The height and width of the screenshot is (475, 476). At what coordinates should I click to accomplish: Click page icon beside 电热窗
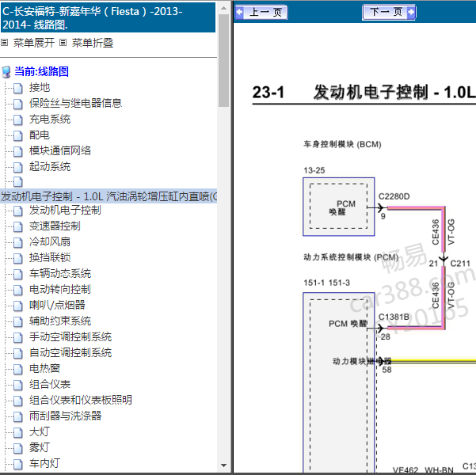[18, 369]
